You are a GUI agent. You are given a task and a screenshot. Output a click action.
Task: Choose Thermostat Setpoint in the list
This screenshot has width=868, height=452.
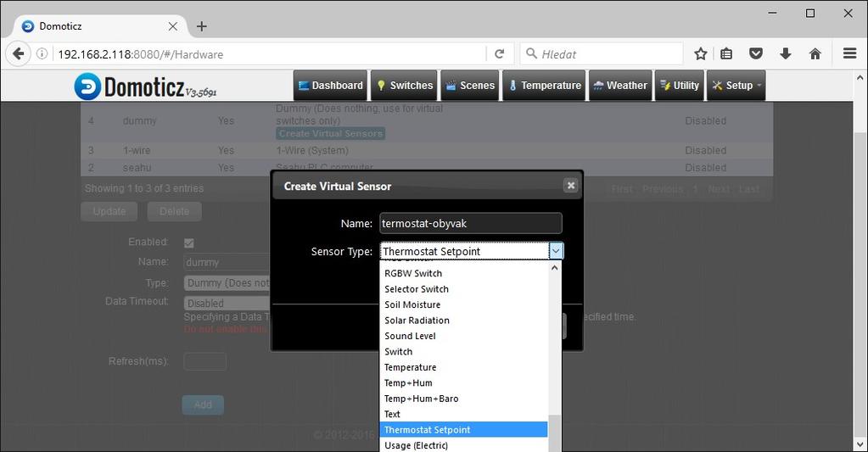point(463,430)
